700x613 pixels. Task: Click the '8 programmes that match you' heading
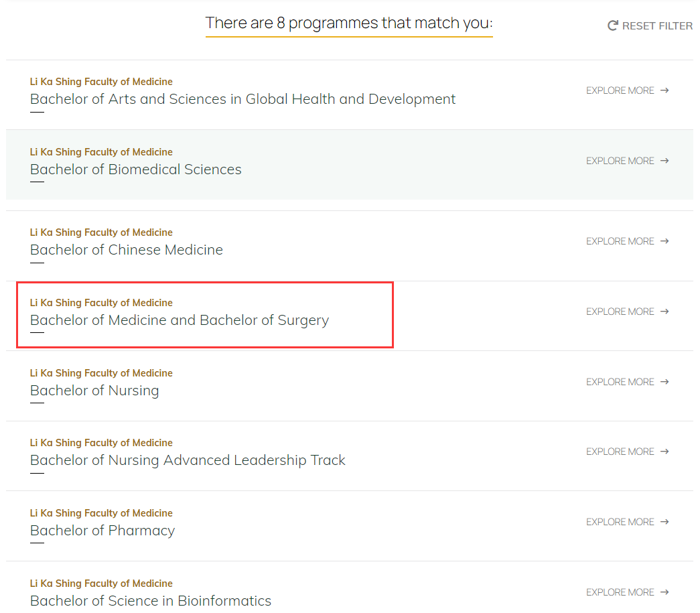[349, 23]
